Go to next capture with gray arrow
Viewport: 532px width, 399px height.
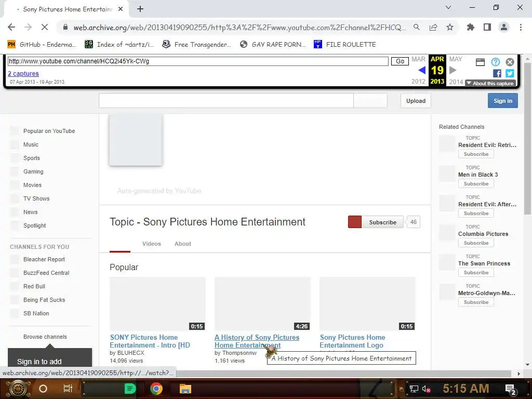[x=453, y=70]
